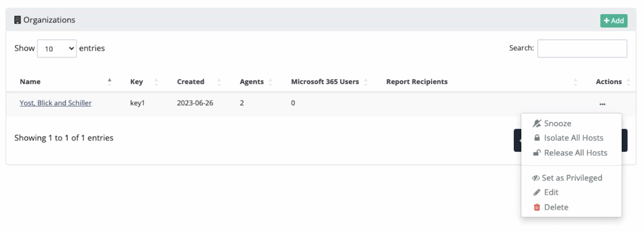Sort by the Key column header
This screenshot has height=232, width=644.
point(136,82)
